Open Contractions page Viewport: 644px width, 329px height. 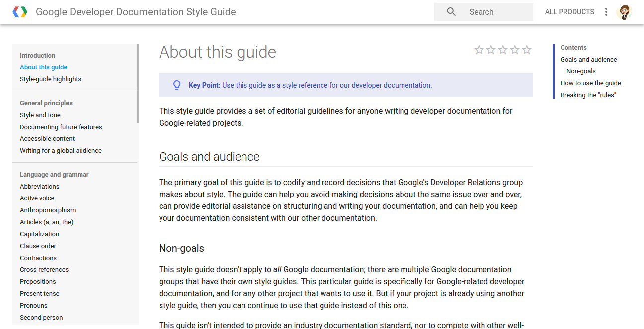(38, 258)
